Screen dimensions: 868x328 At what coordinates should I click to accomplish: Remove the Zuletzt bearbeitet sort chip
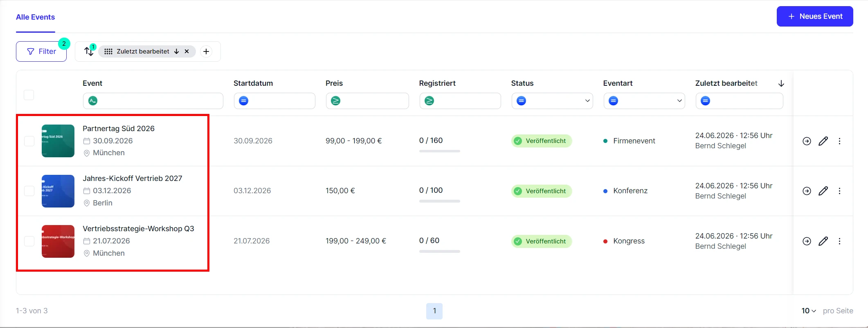click(187, 51)
